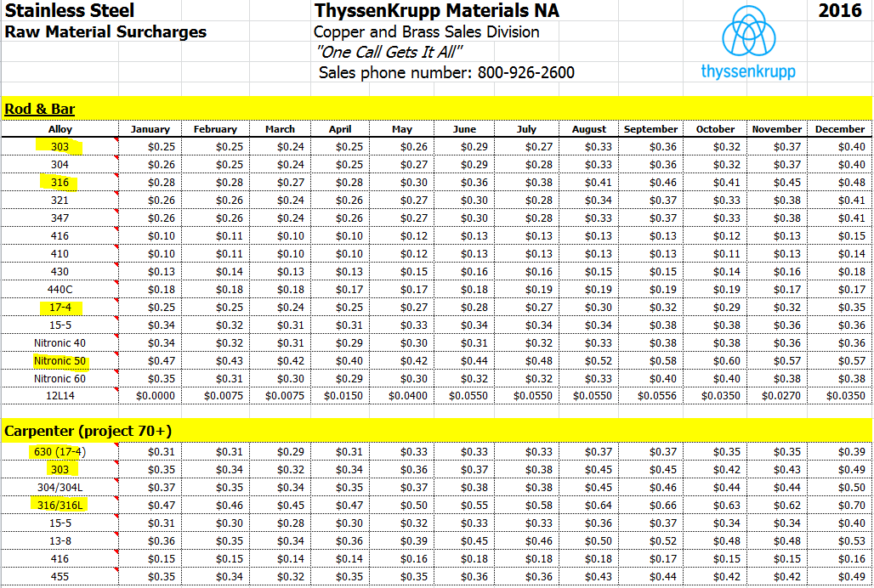874x588 pixels.
Task: Select the 347 alloy cell
Action: (x=60, y=218)
